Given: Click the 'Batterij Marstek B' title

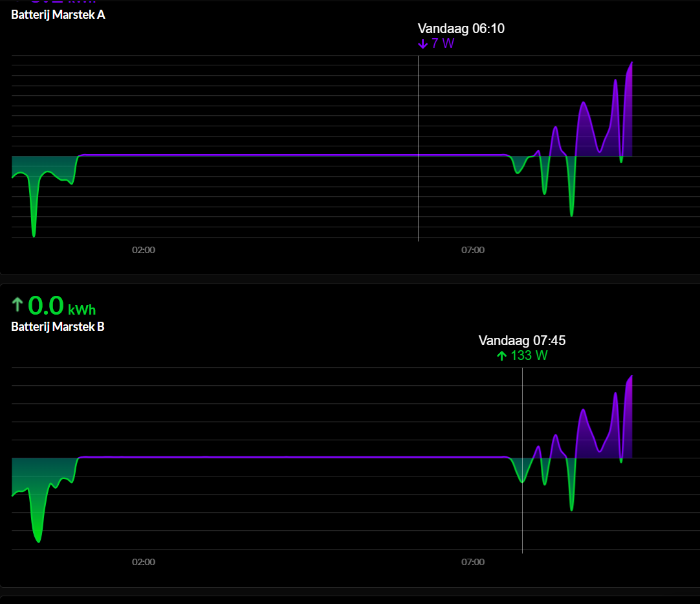Looking at the screenshot, I should [x=58, y=326].
